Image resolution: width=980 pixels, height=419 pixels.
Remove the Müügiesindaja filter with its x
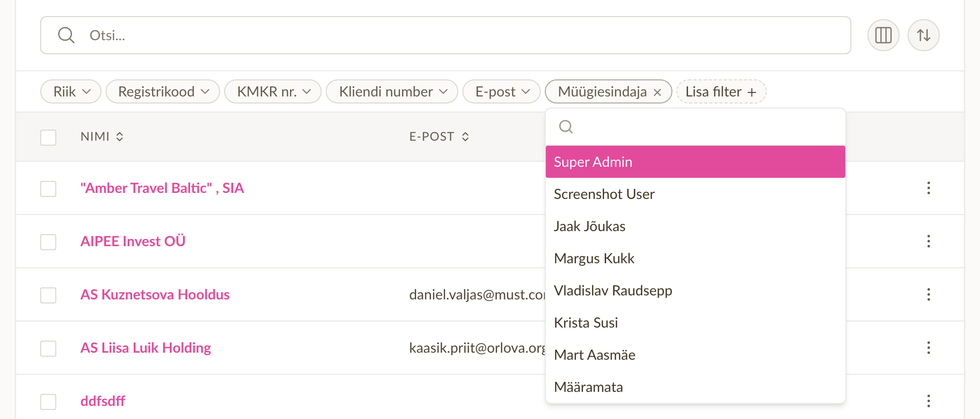click(x=657, y=92)
